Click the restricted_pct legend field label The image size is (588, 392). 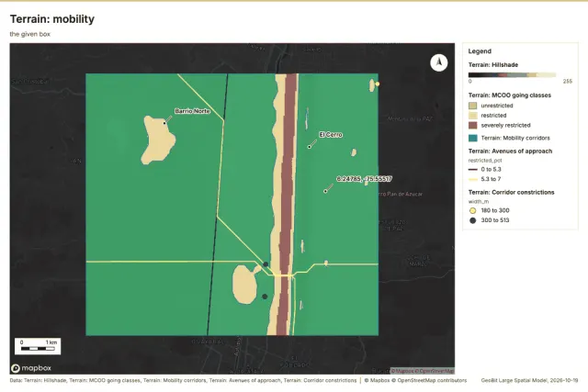(485, 161)
